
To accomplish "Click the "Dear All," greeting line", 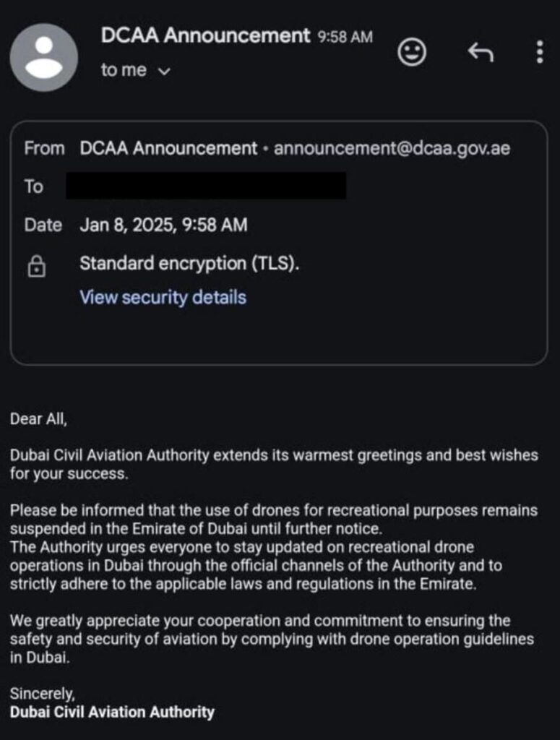I will [x=38, y=418].
